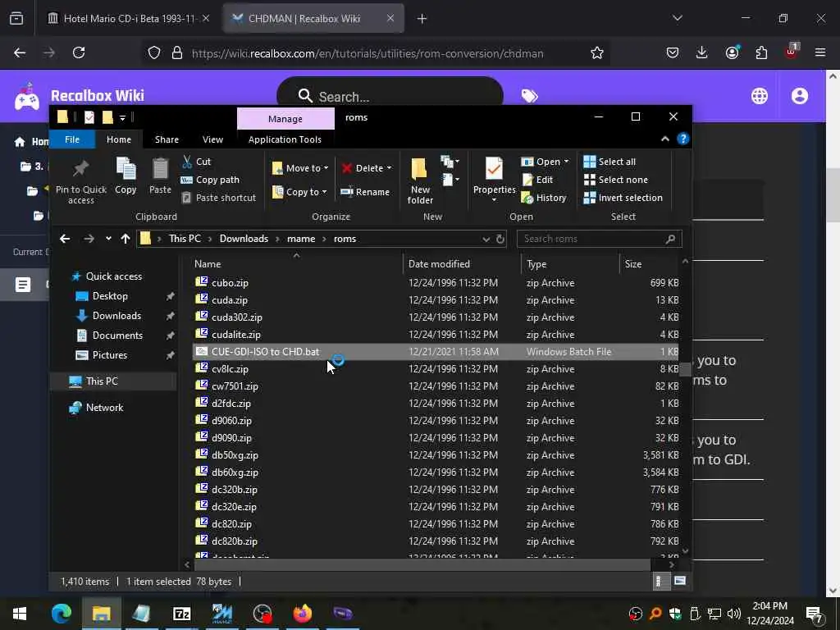Click Copy path in Clipboard group
Image resolution: width=840 pixels, height=630 pixels.
tap(211, 180)
